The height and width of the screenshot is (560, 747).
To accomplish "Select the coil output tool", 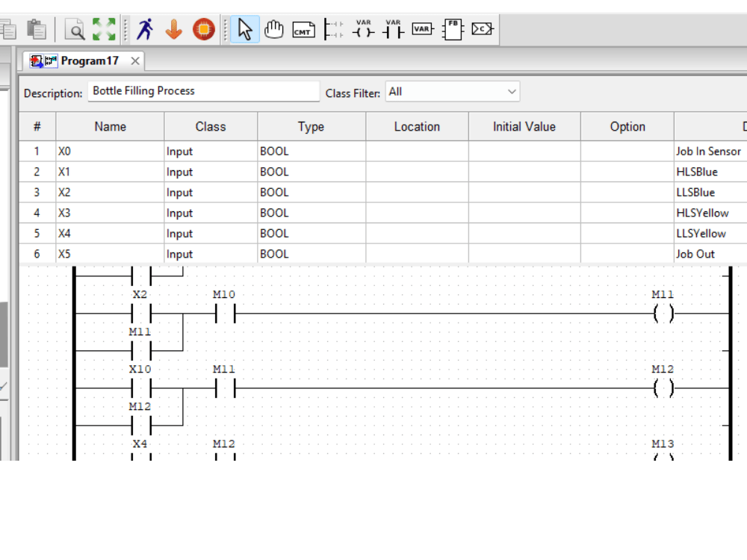I will click(362, 29).
